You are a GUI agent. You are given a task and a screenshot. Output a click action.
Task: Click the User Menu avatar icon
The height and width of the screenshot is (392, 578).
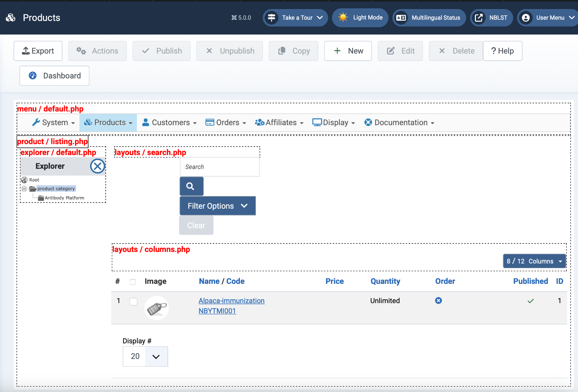tap(526, 17)
